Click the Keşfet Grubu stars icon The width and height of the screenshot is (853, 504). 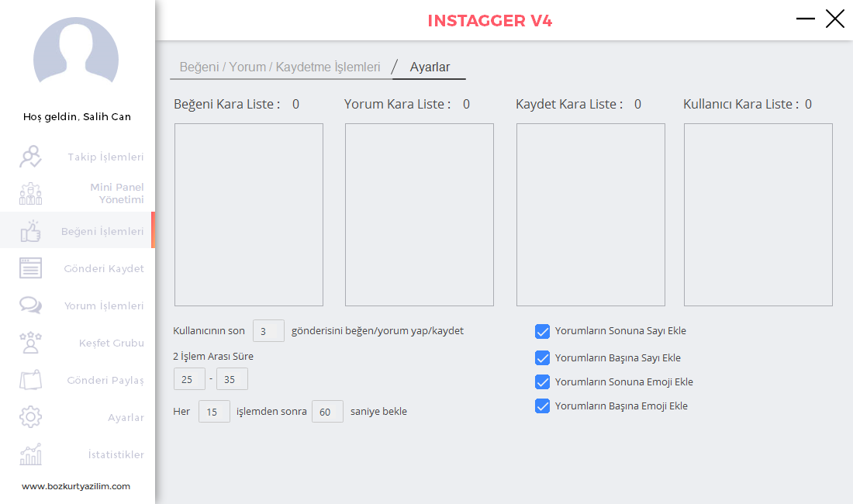[30, 343]
